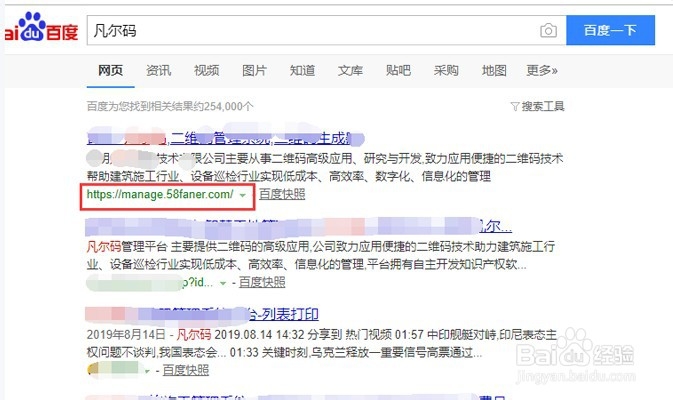Expand the 更多» menu
This screenshot has width=673, height=400.
coord(542,70)
